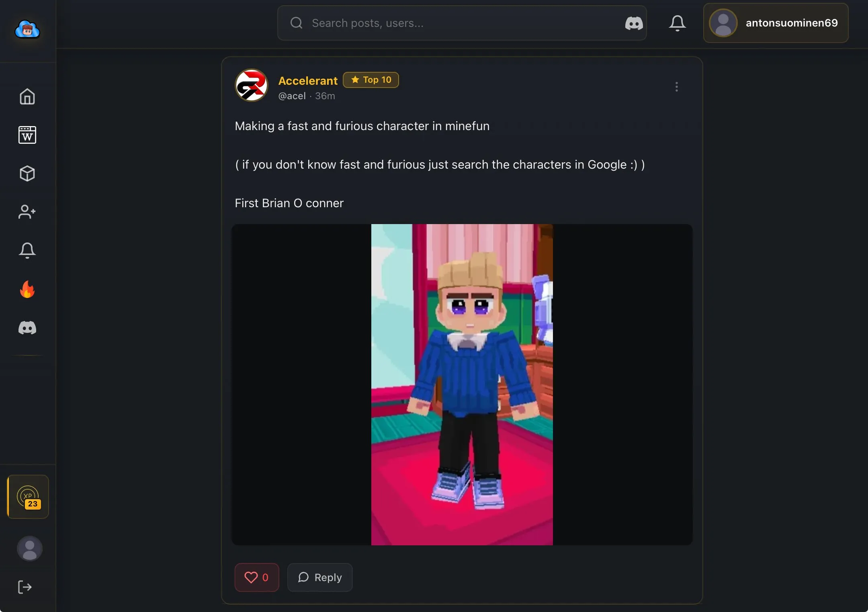Screen dimensions: 868x612
Task: Open the Discord icon in sidebar
Action: pos(27,328)
